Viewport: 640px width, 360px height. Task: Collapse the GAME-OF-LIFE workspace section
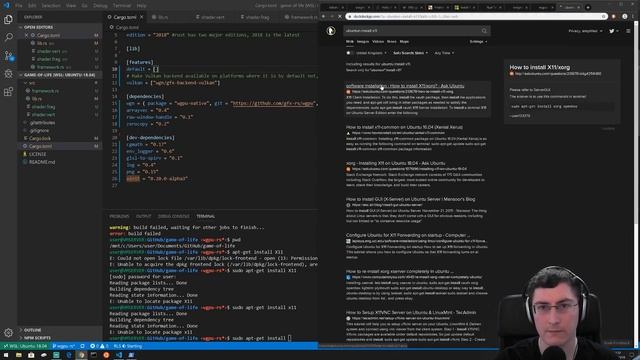pos(60,75)
